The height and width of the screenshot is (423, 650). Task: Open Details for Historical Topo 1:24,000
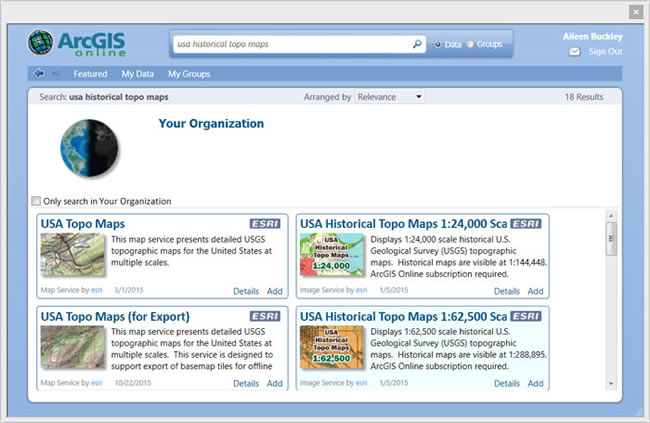(507, 291)
